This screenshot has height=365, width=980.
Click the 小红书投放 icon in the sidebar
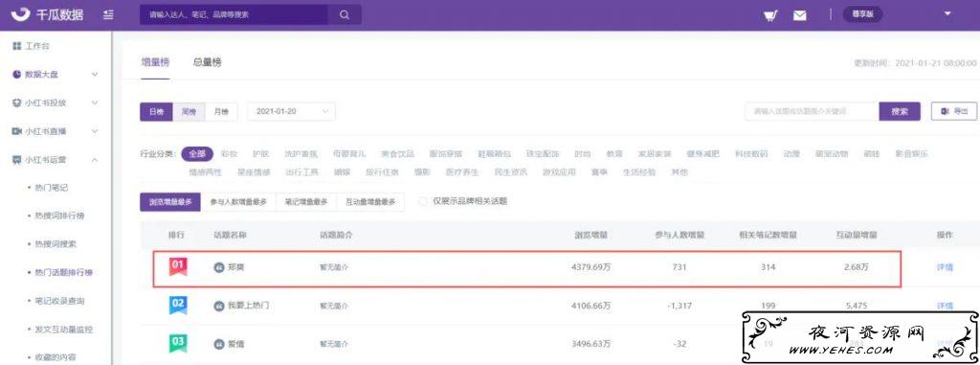click(17, 103)
